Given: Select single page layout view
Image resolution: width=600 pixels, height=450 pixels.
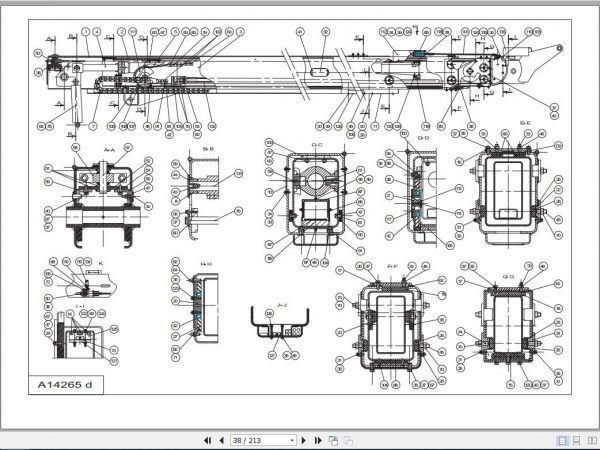Looking at the screenshot, I should pos(563,440).
